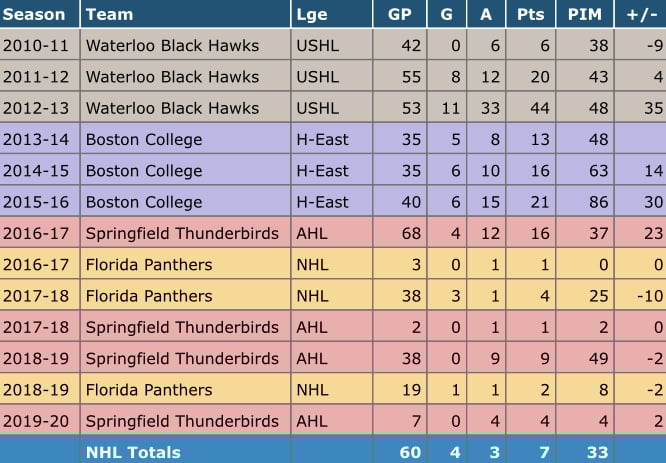Click the H-East league cell for 2014-15
Screen dimensions: 666x463
click(x=322, y=171)
